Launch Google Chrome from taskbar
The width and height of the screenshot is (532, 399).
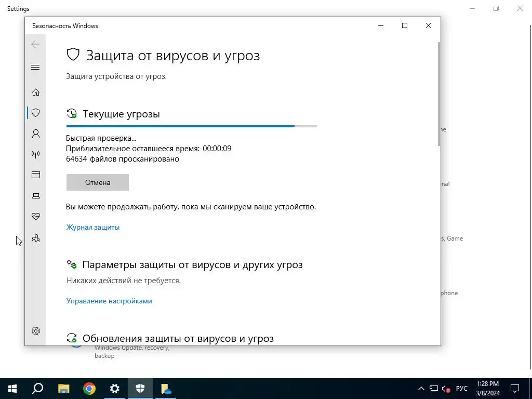coord(89,389)
